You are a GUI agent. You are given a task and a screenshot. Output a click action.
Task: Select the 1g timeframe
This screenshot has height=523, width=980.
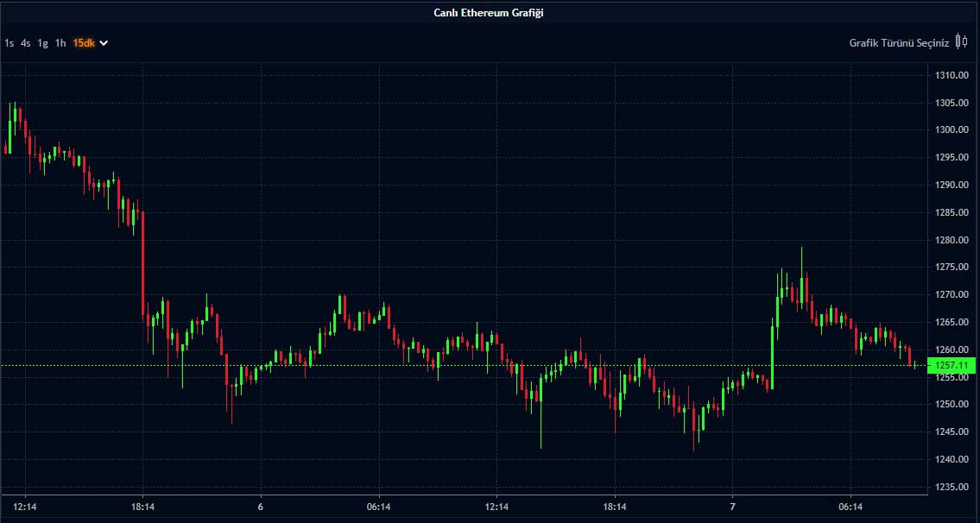[x=42, y=43]
